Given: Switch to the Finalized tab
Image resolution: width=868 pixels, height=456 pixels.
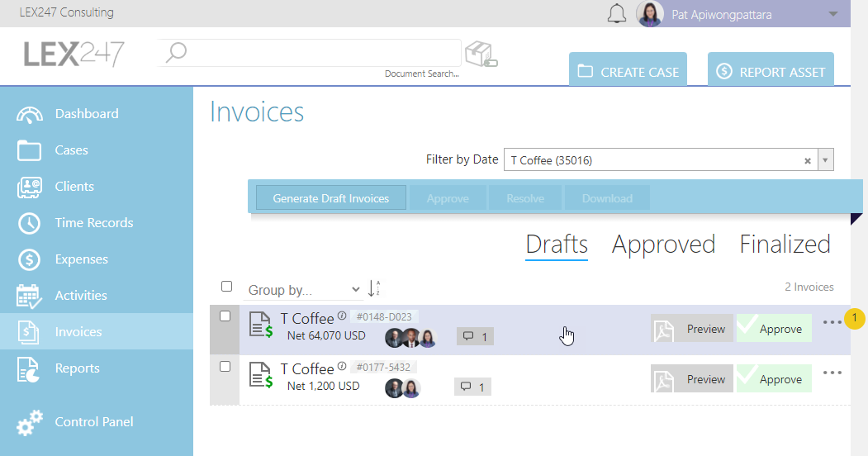Looking at the screenshot, I should click(x=785, y=245).
